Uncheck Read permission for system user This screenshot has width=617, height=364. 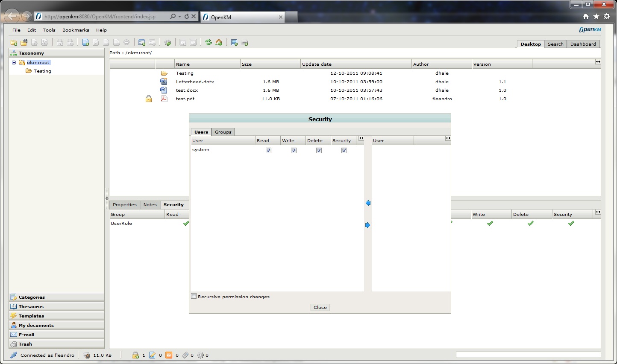268,150
